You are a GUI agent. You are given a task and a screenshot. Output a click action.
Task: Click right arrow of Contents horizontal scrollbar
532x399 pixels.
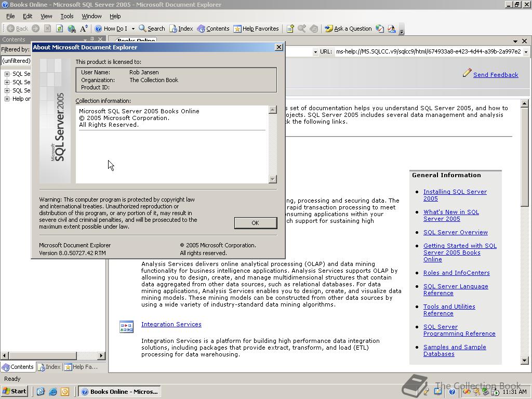[x=101, y=355]
